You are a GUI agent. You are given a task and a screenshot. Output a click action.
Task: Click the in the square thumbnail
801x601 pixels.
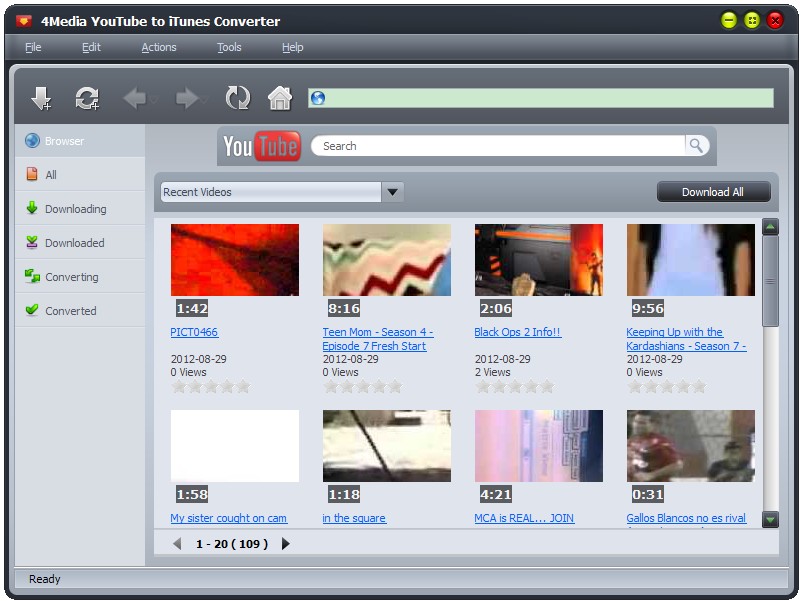click(x=387, y=446)
